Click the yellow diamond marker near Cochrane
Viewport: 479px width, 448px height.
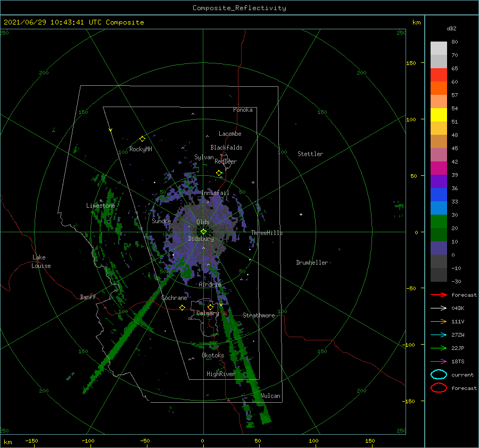coord(182,307)
